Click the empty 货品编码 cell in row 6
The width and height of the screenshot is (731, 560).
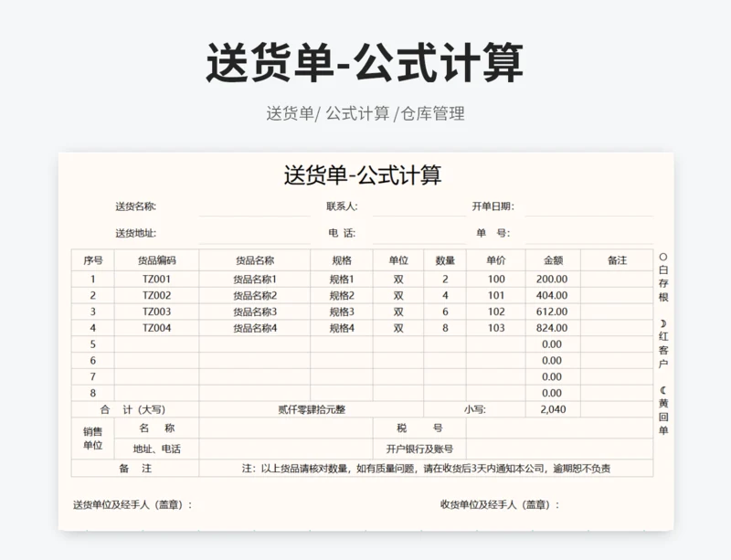coord(156,361)
